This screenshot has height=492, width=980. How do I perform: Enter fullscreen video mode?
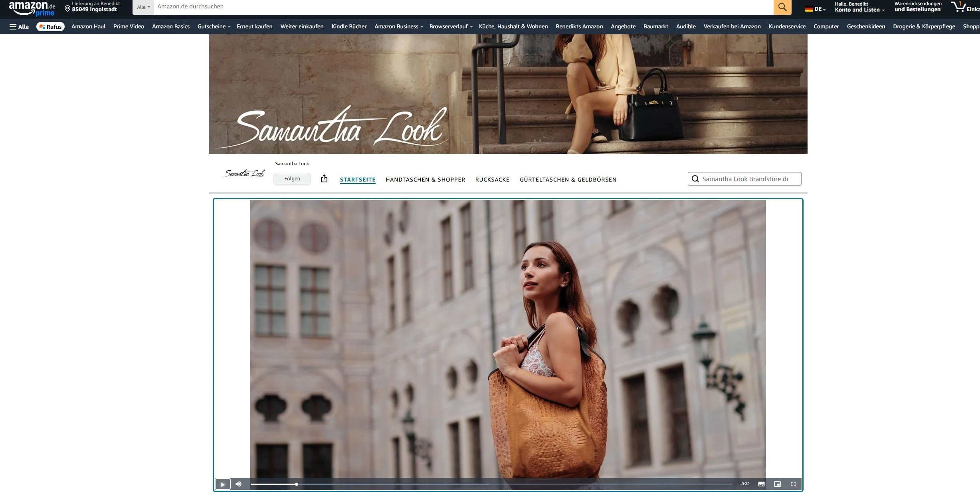[793, 484]
